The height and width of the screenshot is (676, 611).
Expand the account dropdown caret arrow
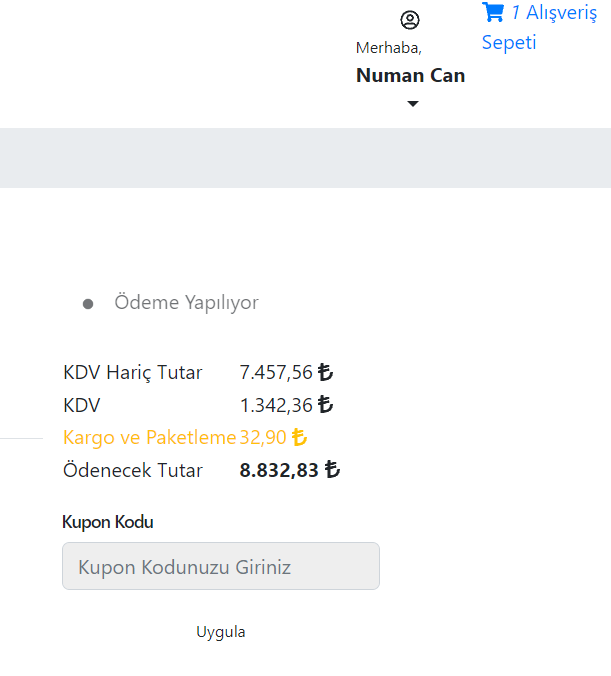point(412,104)
